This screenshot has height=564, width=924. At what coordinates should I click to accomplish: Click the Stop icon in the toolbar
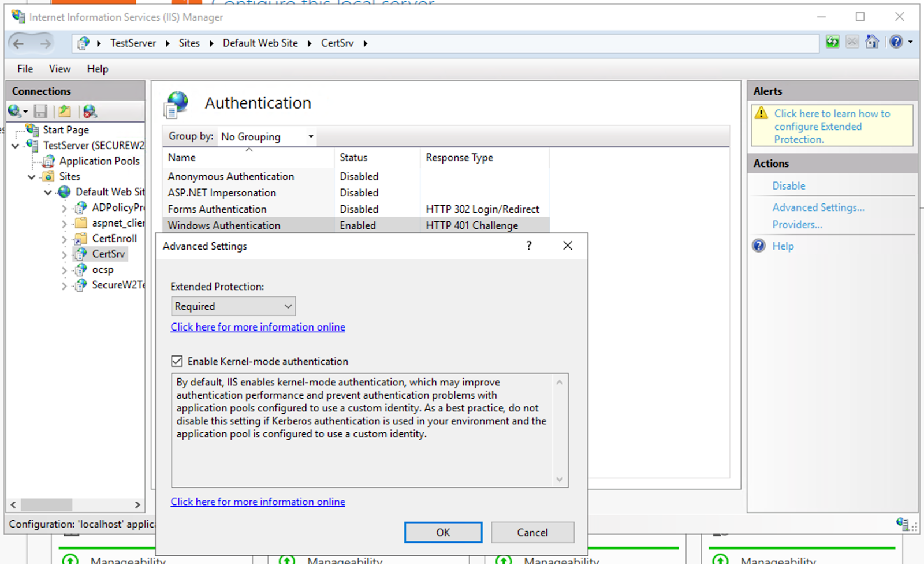[852, 42]
